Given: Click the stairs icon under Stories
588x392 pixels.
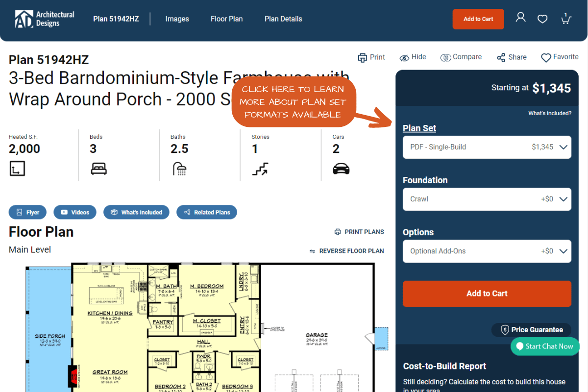Looking at the screenshot, I should click(x=260, y=169).
